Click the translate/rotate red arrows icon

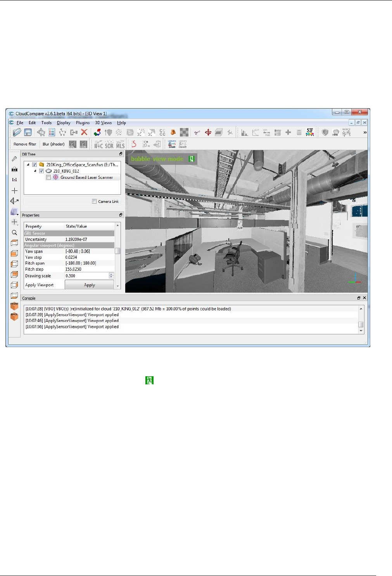[x=208, y=132]
